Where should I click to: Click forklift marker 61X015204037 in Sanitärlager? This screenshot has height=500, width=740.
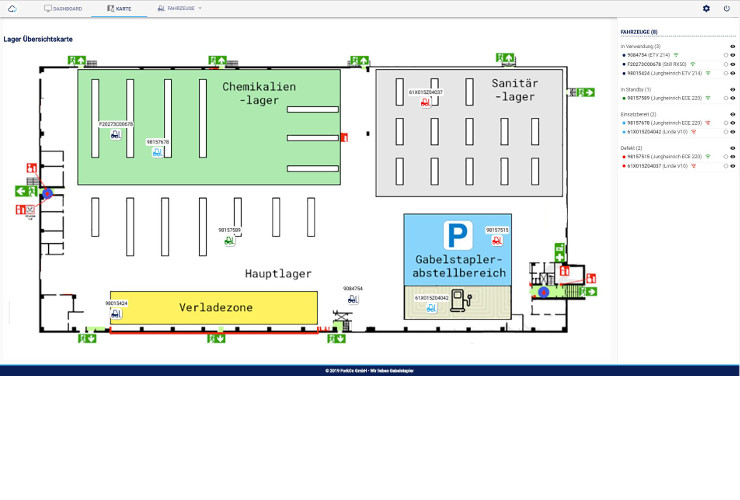pos(425,102)
